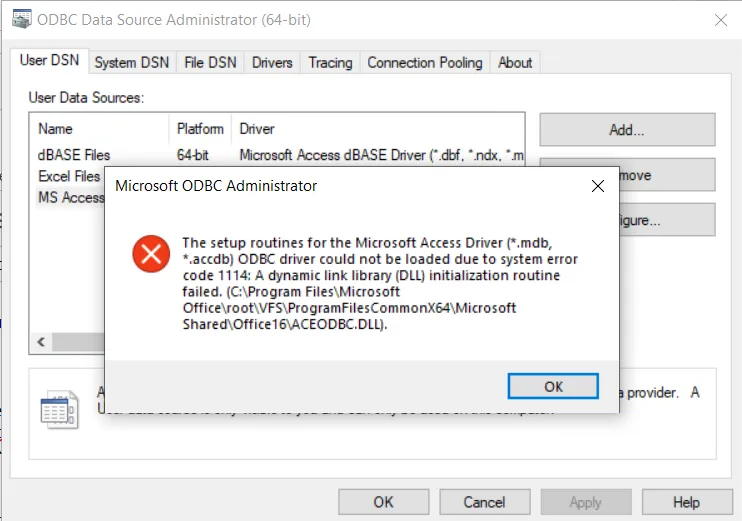This screenshot has width=742, height=521.
Task: Open the File DSN tab
Action: (x=210, y=62)
